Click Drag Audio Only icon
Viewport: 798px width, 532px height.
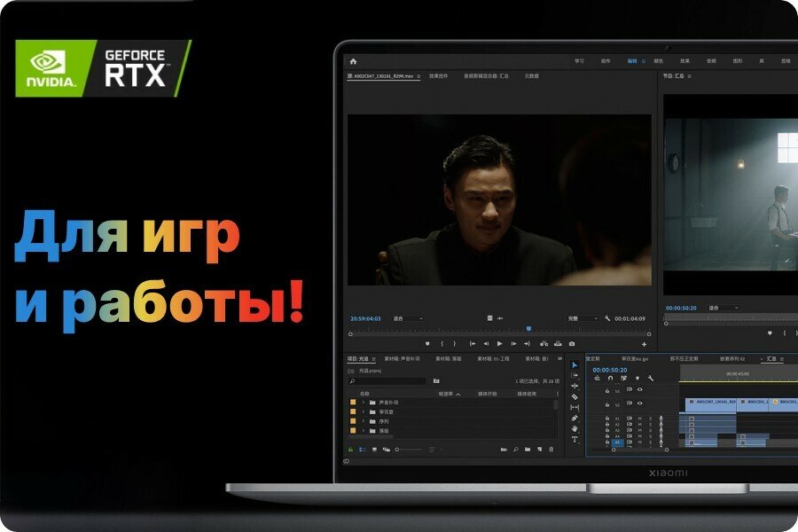tap(500, 318)
